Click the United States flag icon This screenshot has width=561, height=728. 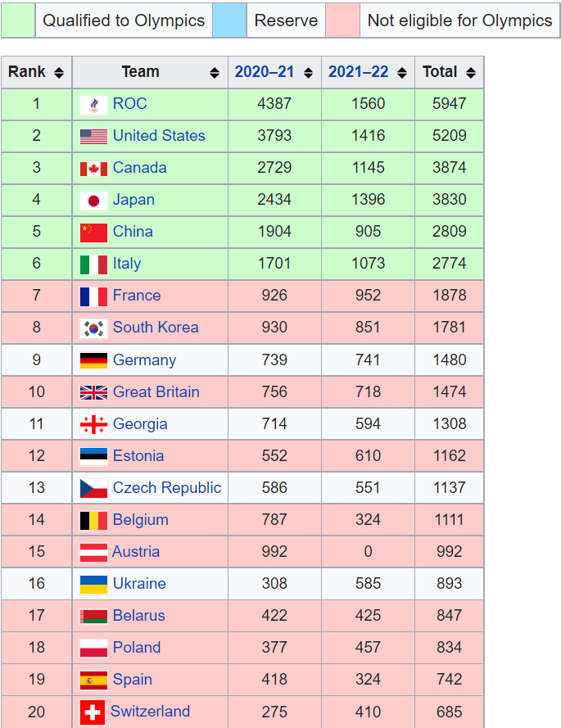coord(93,137)
